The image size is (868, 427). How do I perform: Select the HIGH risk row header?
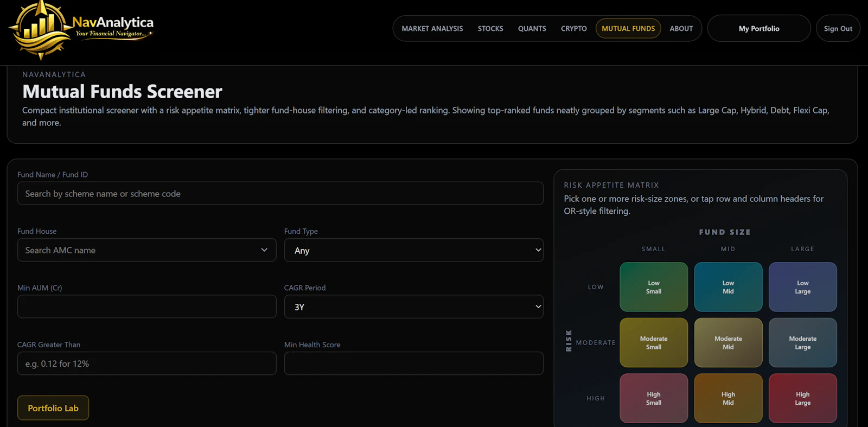596,398
